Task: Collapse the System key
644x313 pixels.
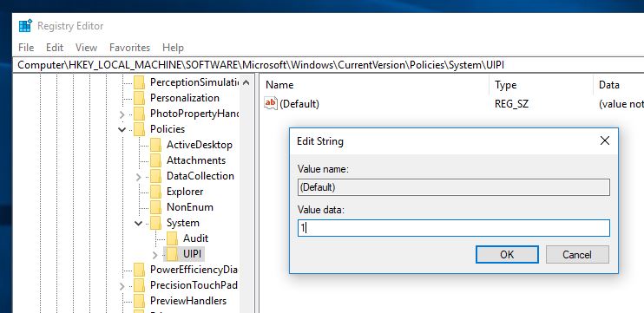Action: point(138,223)
